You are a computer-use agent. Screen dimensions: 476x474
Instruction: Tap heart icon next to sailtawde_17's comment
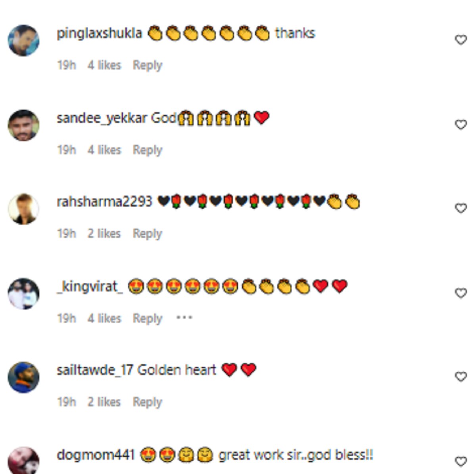(461, 377)
